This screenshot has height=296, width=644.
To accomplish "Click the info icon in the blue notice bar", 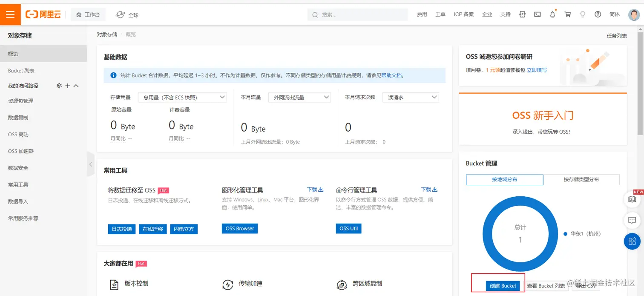I will pyautogui.click(x=113, y=75).
